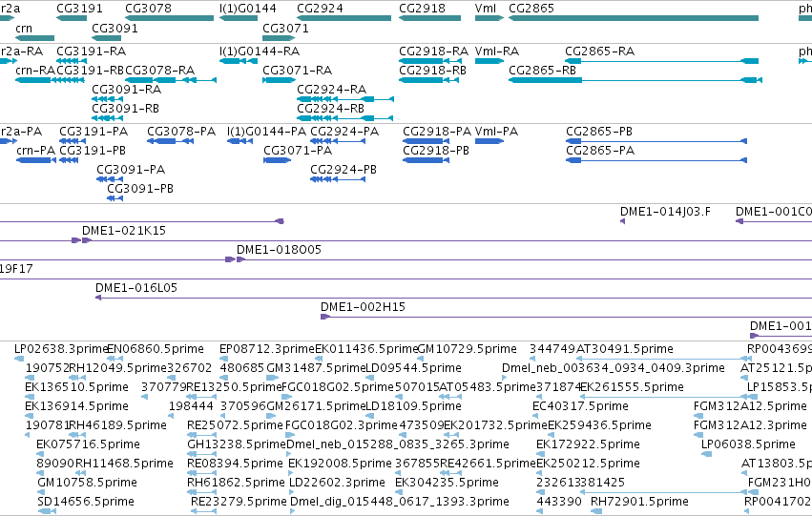The width and height of the screenshot is (812, 516).
Task: Click transcript label CG3091-RA
Action: 126,90
